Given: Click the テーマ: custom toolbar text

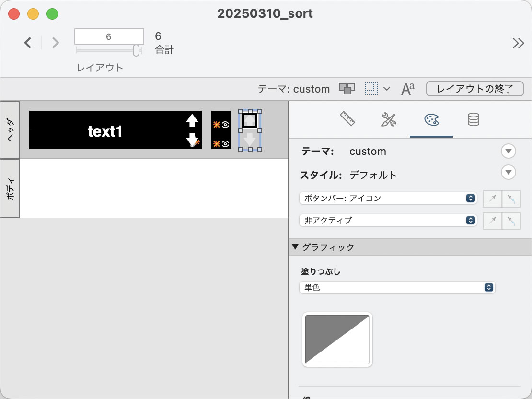Looking at the screenshot, I should pyautogui.click(x=294, y=89).
